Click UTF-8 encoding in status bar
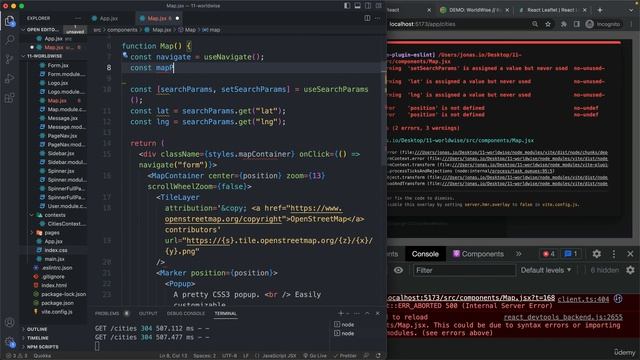 229,356
